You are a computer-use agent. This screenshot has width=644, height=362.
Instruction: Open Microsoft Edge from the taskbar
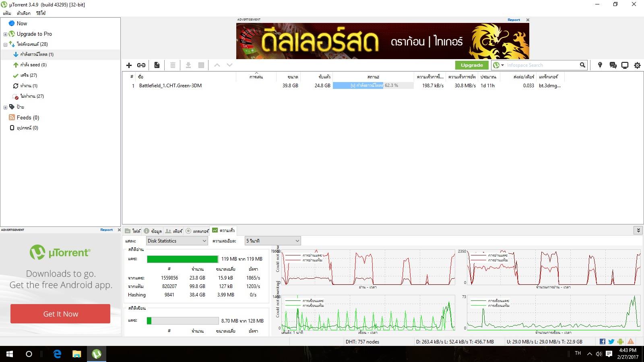click(57, 354)
